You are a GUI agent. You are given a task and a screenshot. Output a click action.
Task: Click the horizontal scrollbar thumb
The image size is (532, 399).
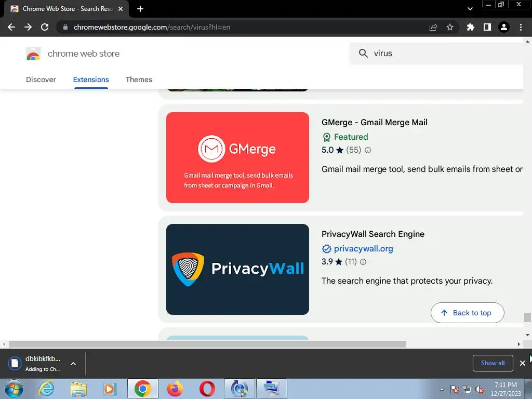coord(207,344)
